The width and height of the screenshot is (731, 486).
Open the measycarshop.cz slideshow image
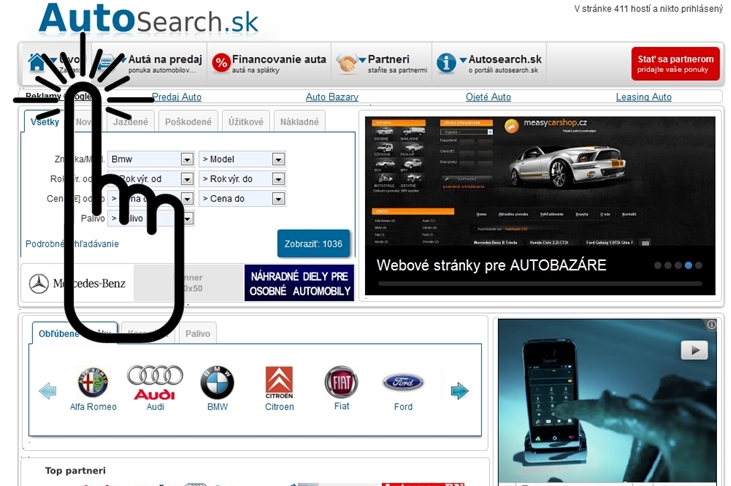540,181
